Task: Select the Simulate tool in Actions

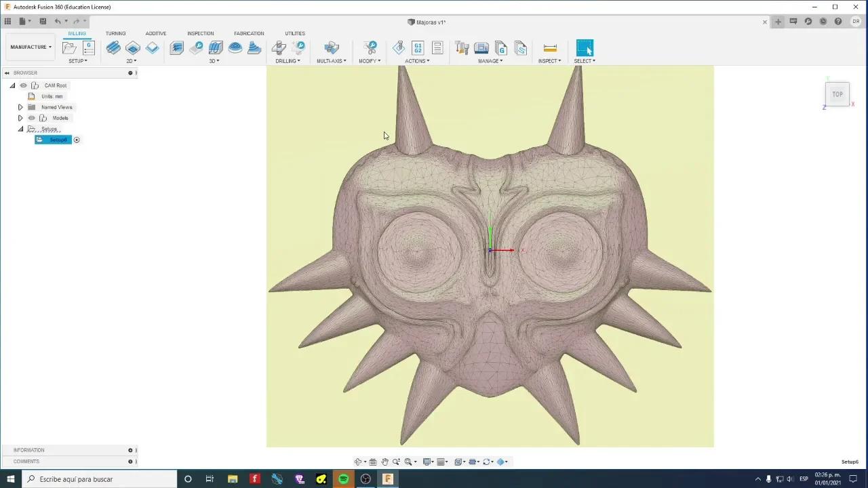Action: 398,47
